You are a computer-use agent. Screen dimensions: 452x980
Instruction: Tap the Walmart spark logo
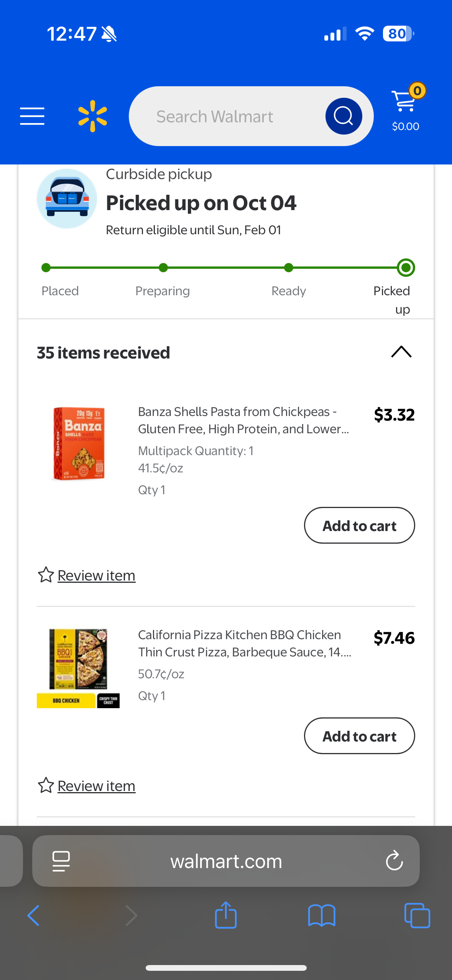coord(92,116)
